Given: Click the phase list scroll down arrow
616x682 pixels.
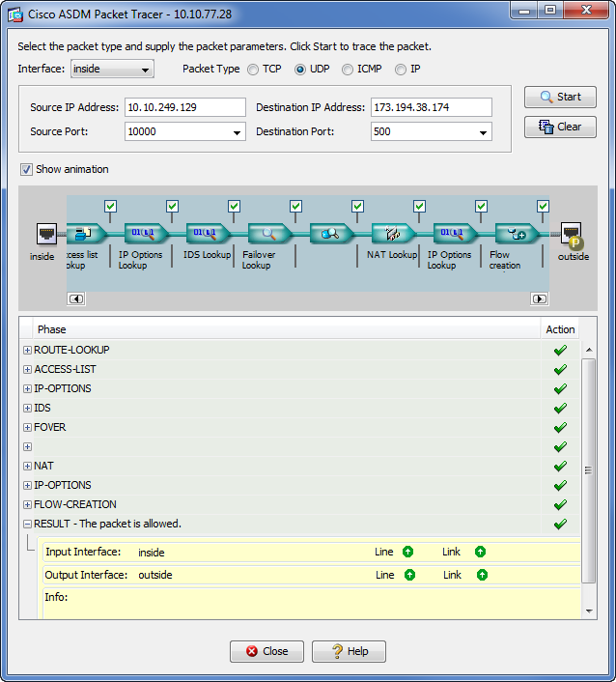Looking at the screenshot, I should pos(589,611).
